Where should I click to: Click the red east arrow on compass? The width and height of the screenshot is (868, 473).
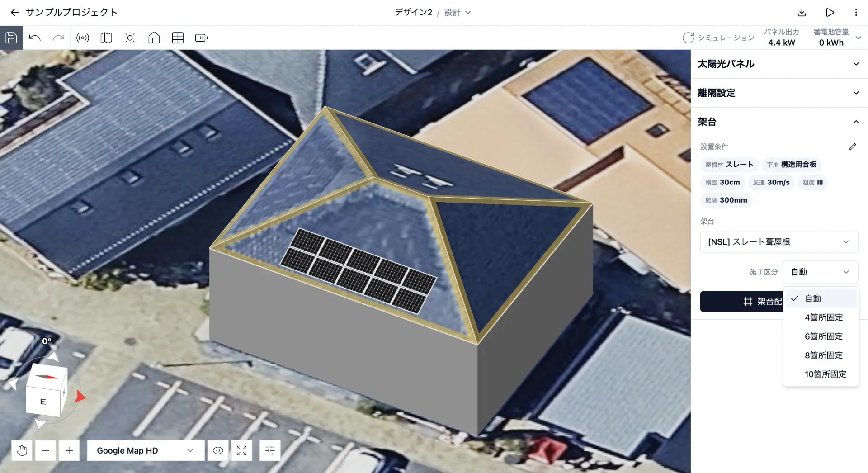tap(80, 397)
